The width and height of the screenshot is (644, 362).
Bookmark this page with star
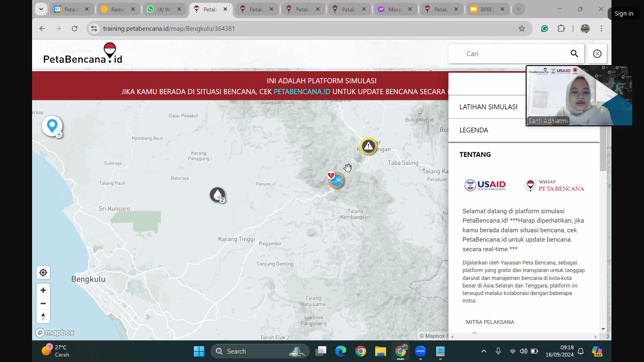coord(522,28)
